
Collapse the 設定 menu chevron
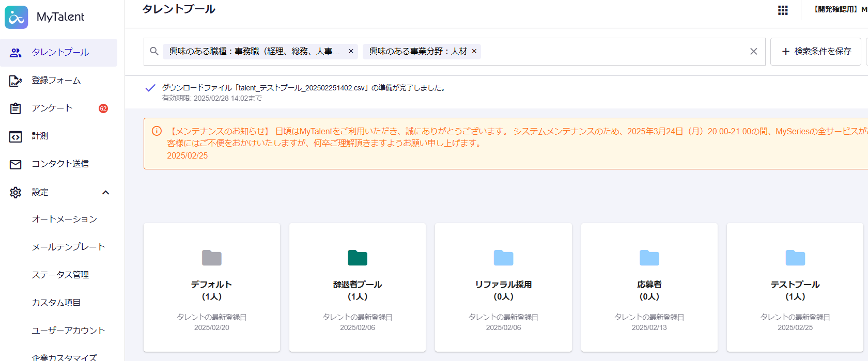click(106, 193)
